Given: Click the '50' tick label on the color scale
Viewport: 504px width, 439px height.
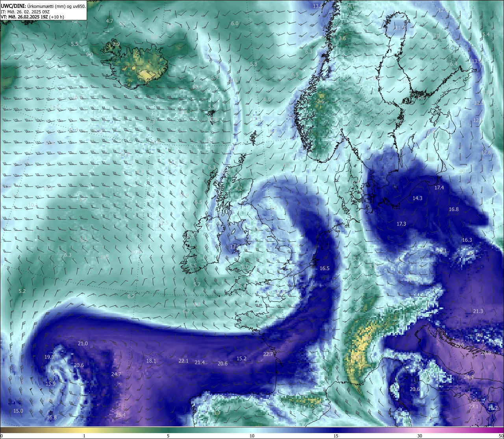Looking at the screenshot, I should [501, 436].
